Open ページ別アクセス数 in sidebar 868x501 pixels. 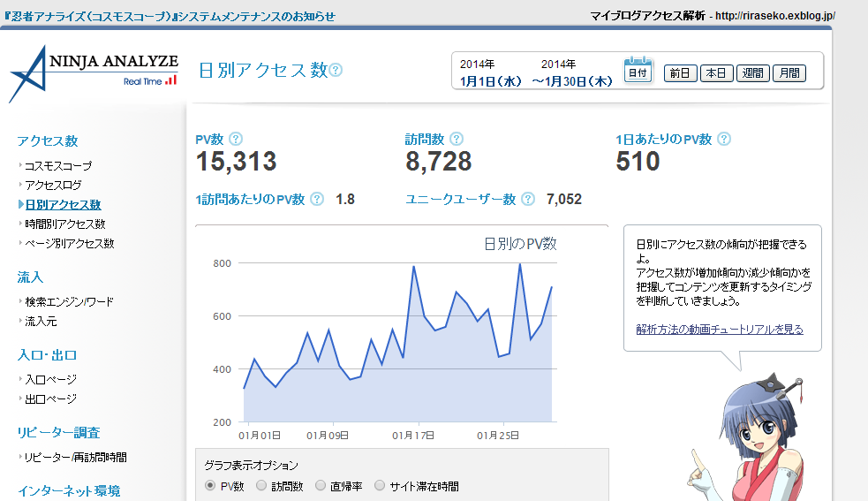(x=69, y=243)
